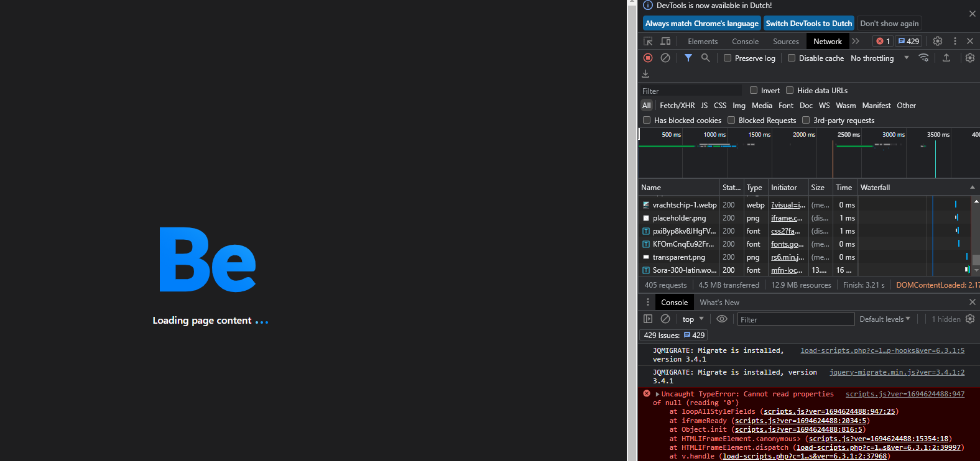Open DevTools settings gear
Screen dimensions: 980x461
click(938, 41)
